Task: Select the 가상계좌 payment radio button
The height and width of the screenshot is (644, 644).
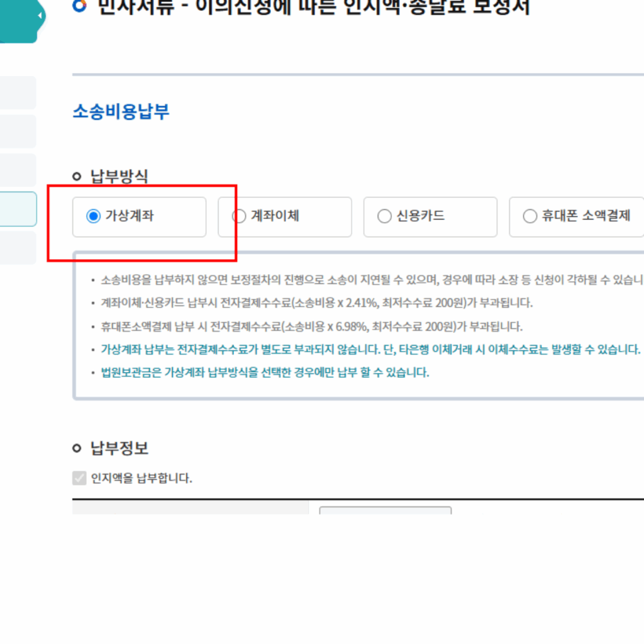Action: [x=94, y=216]
